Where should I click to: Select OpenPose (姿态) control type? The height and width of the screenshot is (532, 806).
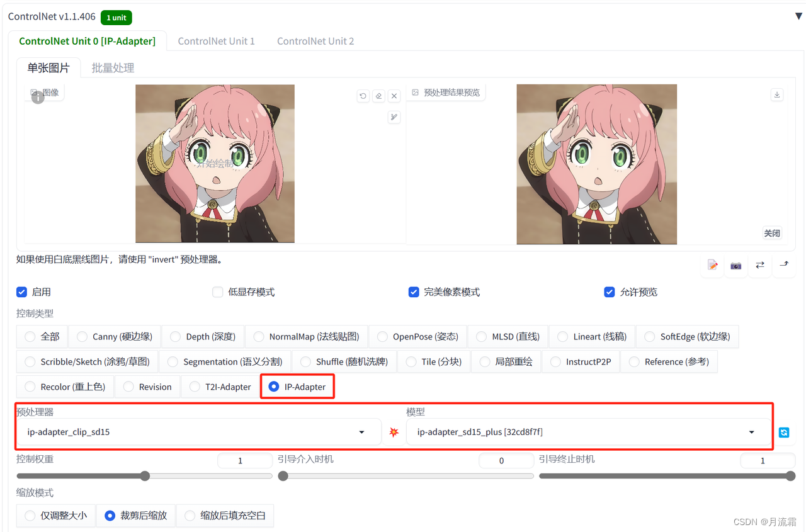pyautogui.click(x=417, y=337)
